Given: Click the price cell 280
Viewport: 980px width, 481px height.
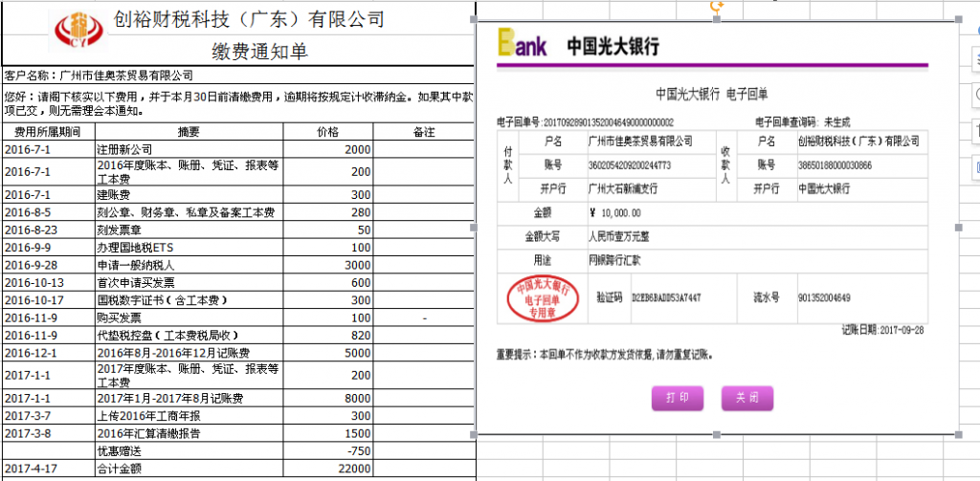Looking at the screenshot, I should pyautogui.click(x=328, y=212).
